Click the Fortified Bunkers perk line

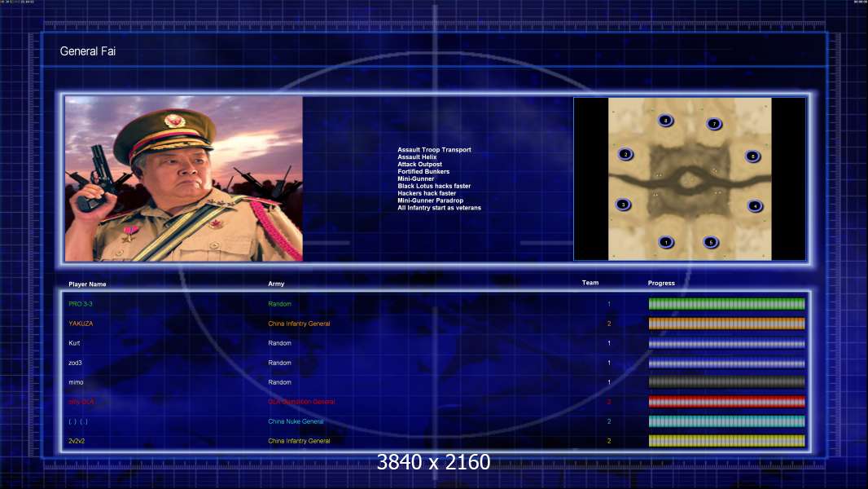pos(423,171)
